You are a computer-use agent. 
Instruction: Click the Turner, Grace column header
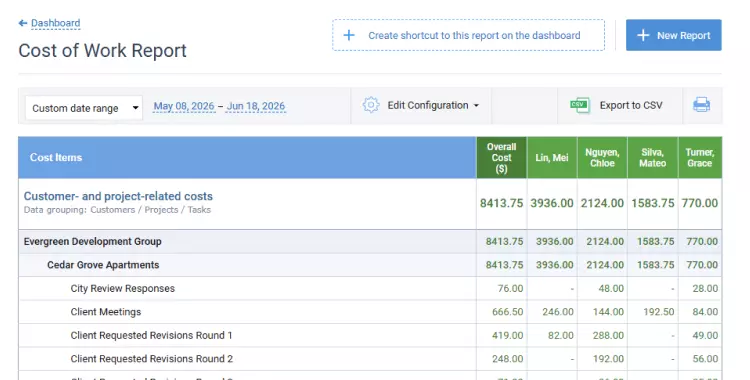pos(700,157)
